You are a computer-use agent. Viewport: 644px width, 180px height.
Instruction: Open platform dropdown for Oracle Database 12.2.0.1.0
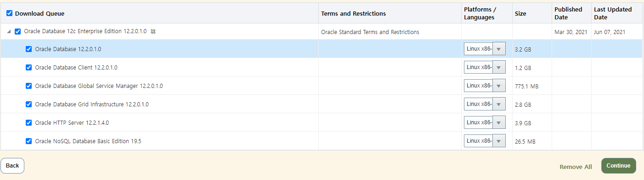tap(485, 49)
